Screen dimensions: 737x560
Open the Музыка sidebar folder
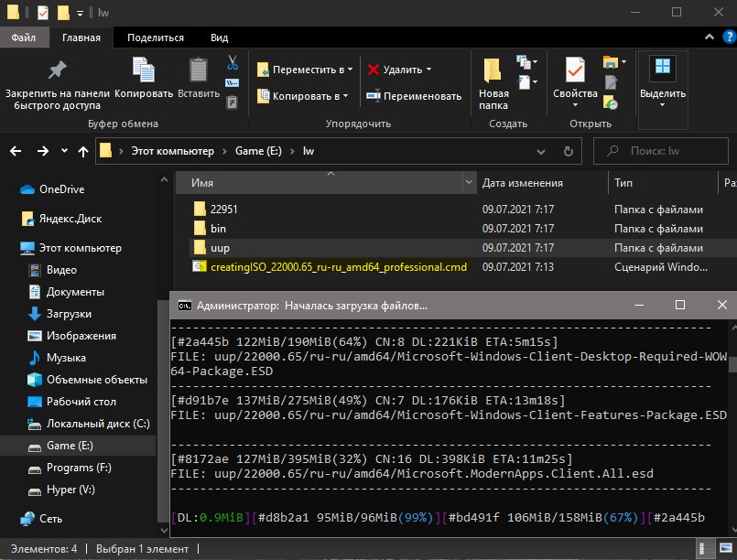tap(66, 358)
